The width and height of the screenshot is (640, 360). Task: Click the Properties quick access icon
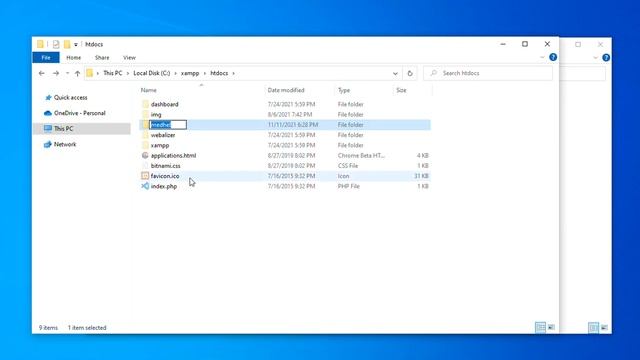point(56,44)
